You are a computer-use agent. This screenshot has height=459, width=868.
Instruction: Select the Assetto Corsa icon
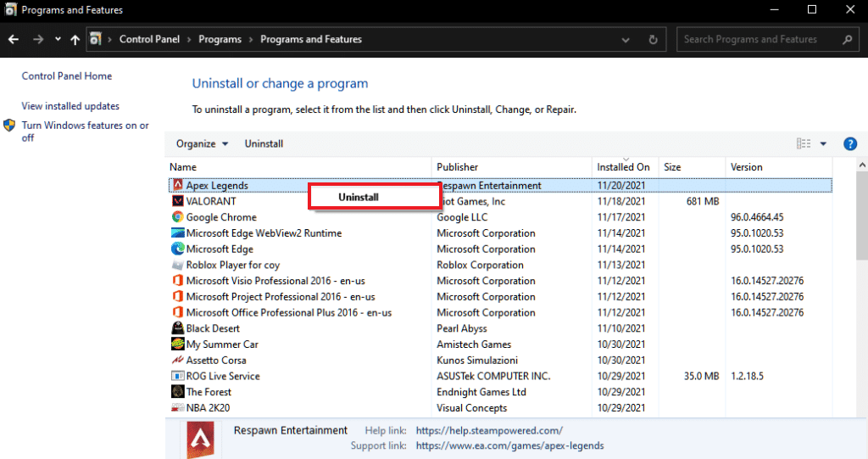click(x=177, y=360)
